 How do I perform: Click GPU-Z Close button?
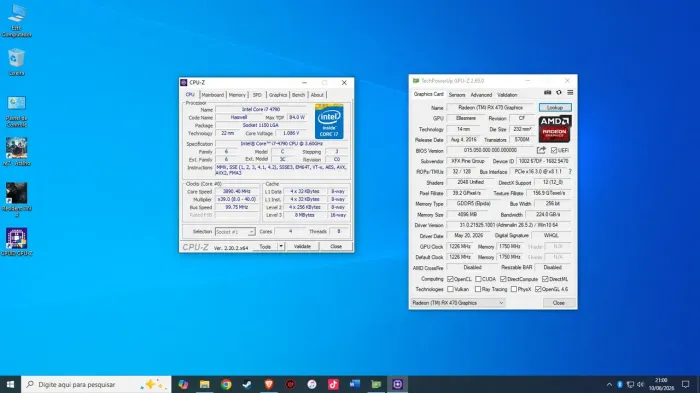[x=558, y=303]
